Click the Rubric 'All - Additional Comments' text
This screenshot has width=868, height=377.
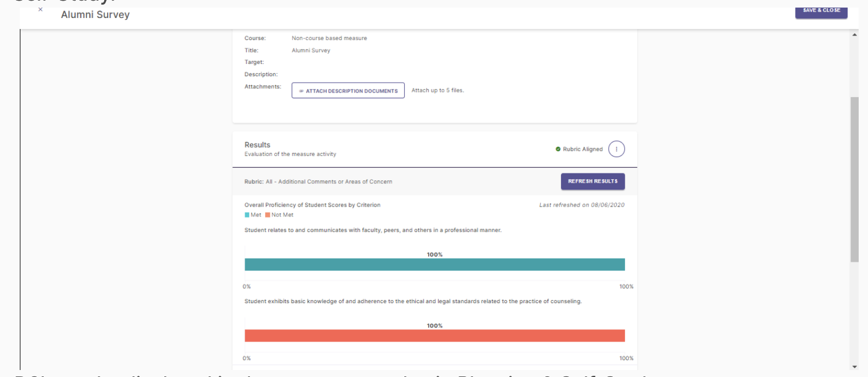[x=329, y=182]
